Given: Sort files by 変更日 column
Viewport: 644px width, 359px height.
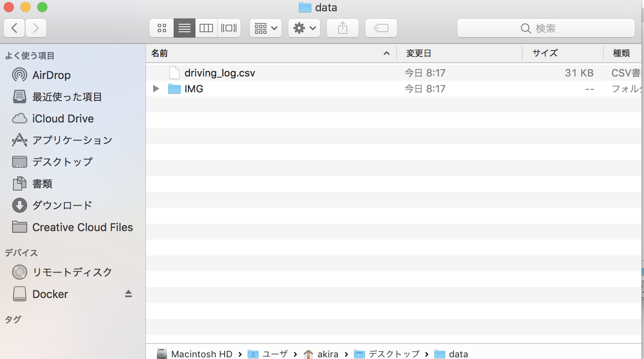Looking at the screenshot, I should (x=418, y=53).
